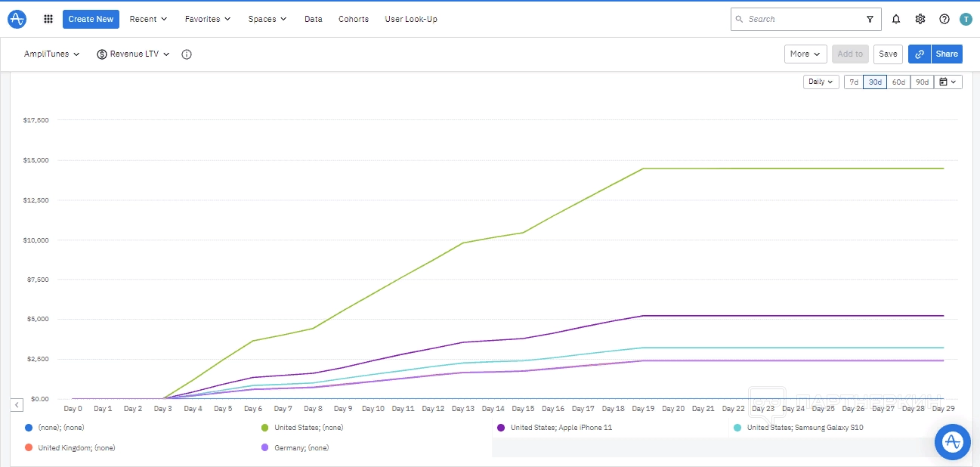Expand the Daily interval dropdown
Image resolution: width=980 pixels, height=467 pixels.
pyautogui.click(x=821, y=82)
